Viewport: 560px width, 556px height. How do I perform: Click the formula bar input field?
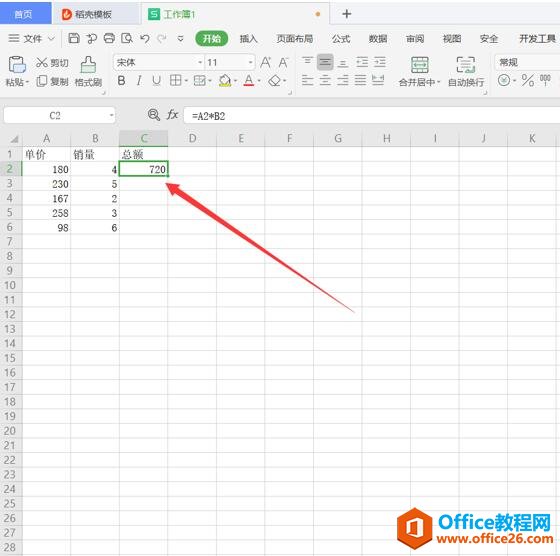371,115
